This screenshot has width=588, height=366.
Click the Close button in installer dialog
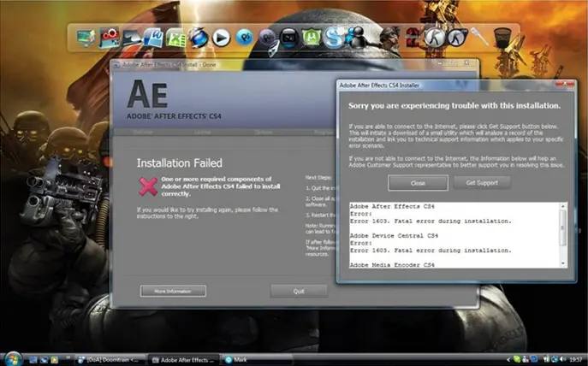coord(418,183)
